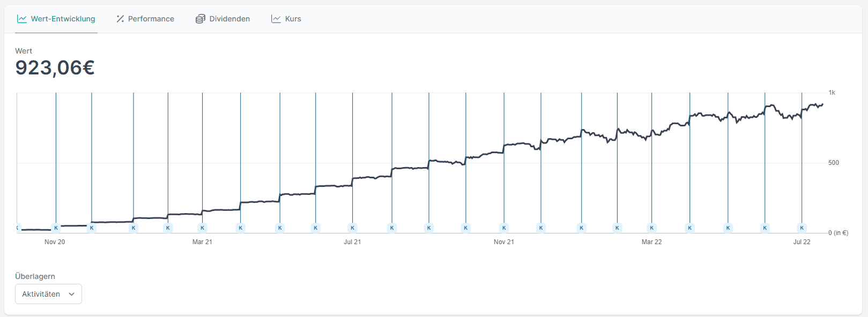Click the cut-off K marker at chart's left edge
The width and height of the screenshot is (868, 317).
(x=18, y=228)
